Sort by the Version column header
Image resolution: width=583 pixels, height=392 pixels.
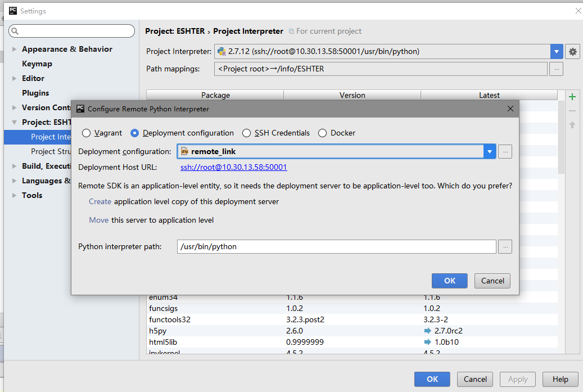coord(352,95)
